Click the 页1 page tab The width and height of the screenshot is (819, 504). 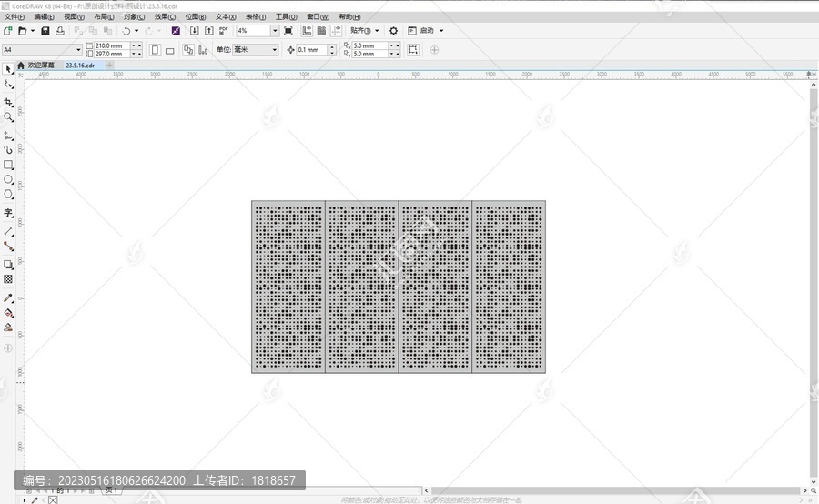pyautogui.click(x=111, y=489)
